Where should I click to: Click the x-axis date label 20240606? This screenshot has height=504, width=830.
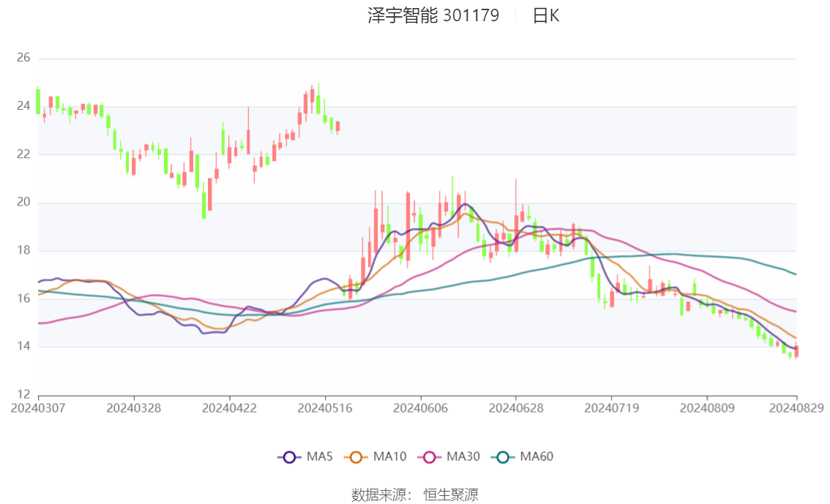pos(420,408)
